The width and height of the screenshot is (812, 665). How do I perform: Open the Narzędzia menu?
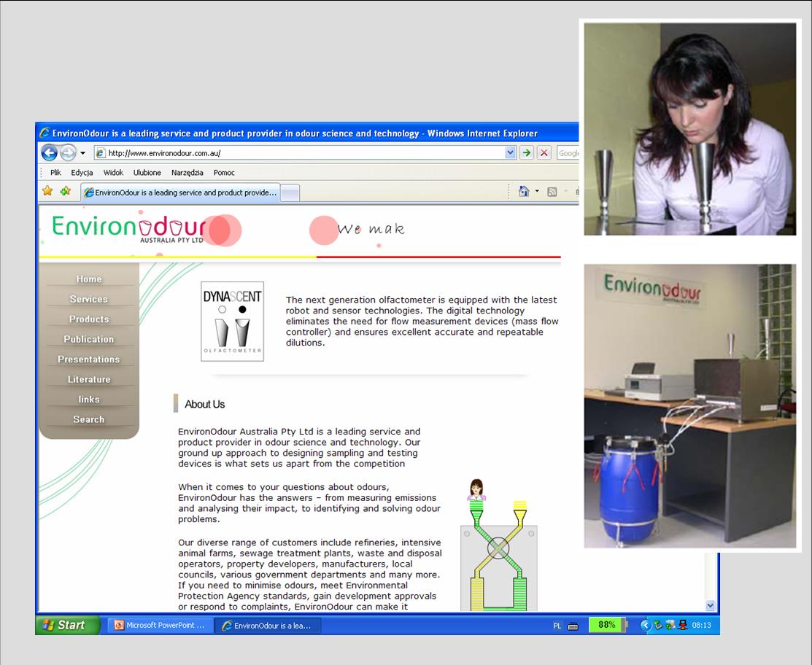pyautogui.click(x=187, y=173)
